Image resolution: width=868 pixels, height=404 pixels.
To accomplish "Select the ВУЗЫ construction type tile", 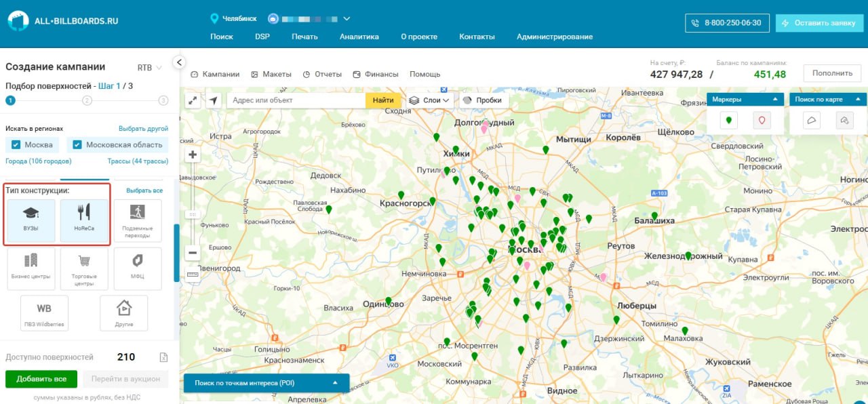I will [x=31, y=220].
